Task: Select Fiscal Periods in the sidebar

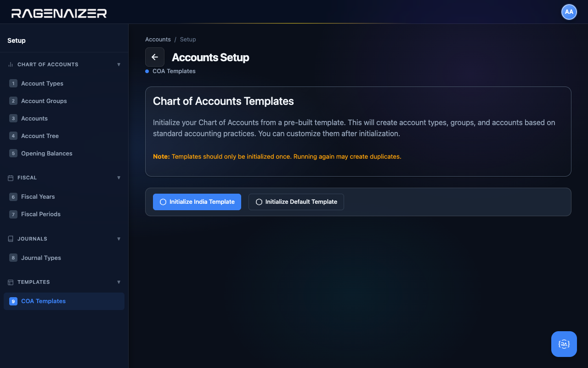Action: 64,214
